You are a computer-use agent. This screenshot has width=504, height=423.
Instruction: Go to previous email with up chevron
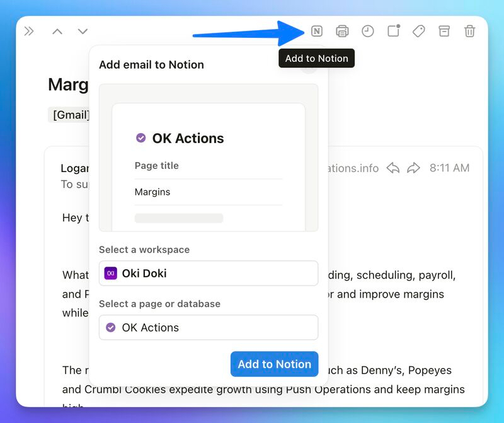pos(57,32)
